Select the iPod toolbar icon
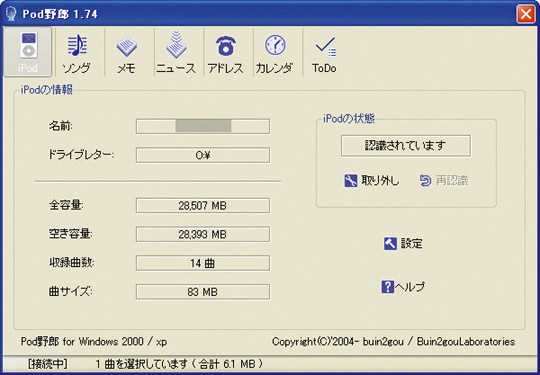Screen dimensions: 540x375 [x=28, y=52]
